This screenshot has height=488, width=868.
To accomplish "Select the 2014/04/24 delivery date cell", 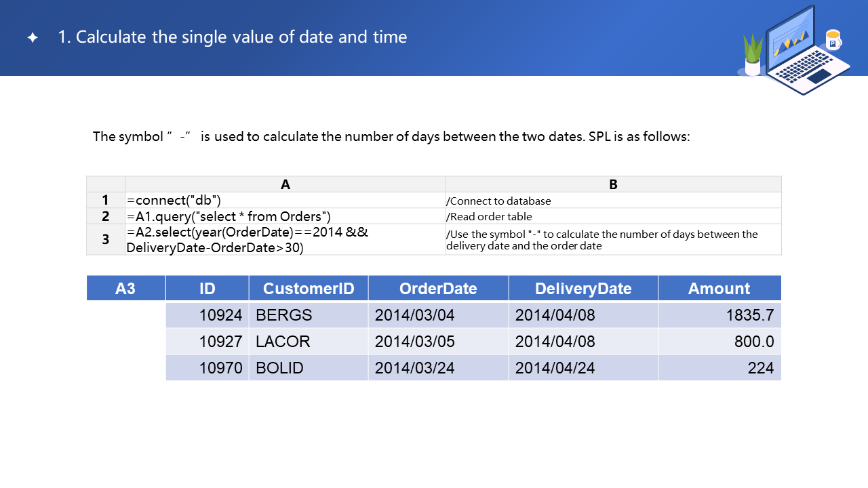I will (583, 368).
